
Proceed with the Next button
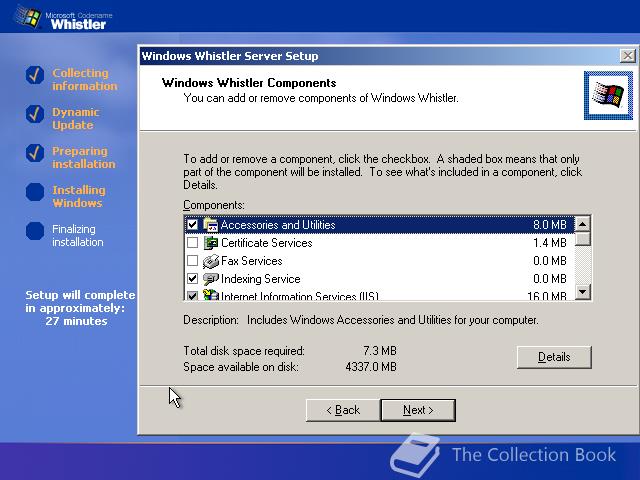[418, 410]
